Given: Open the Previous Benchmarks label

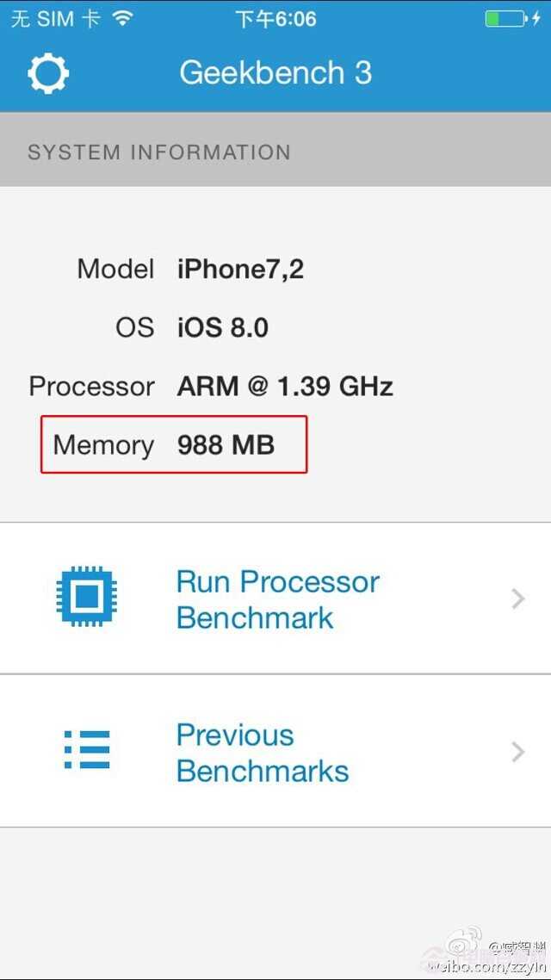Looking at the screenshot, I should pyautogui.click(x=262, y=753).
